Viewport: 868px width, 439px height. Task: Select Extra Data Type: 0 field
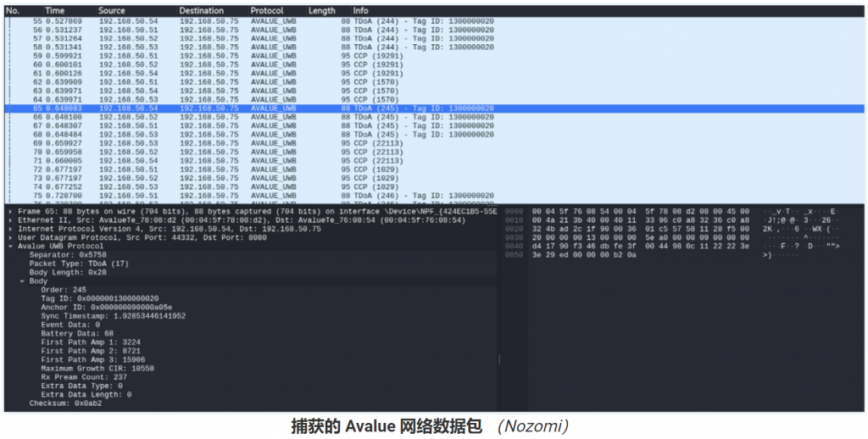point(81,386)
